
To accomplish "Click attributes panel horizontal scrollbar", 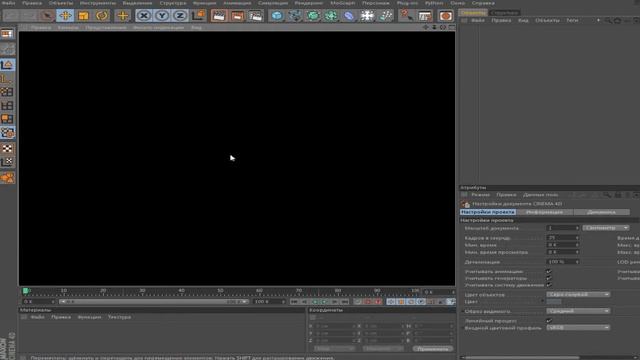I will pos(522,358).
